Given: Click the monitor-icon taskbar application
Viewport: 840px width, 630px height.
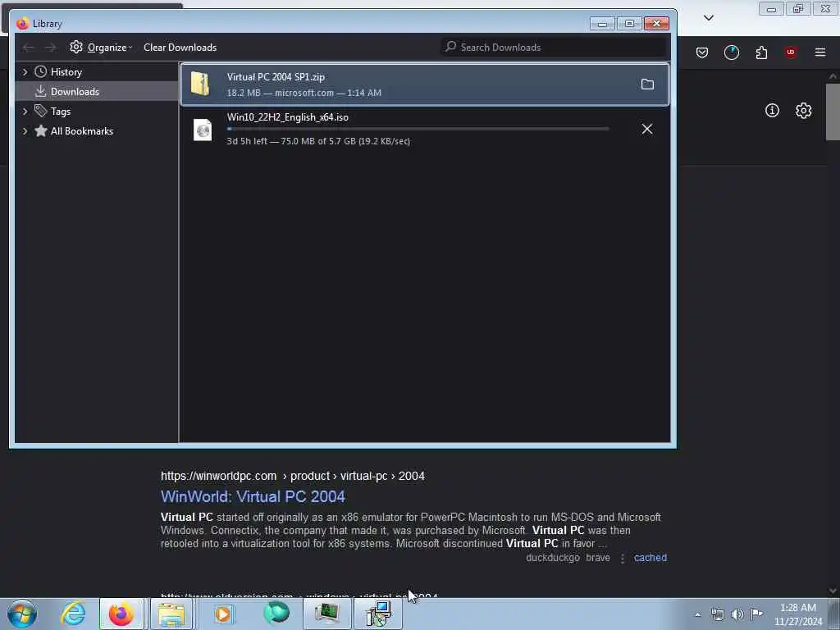Looking at the screenshot, I should 326,614.
